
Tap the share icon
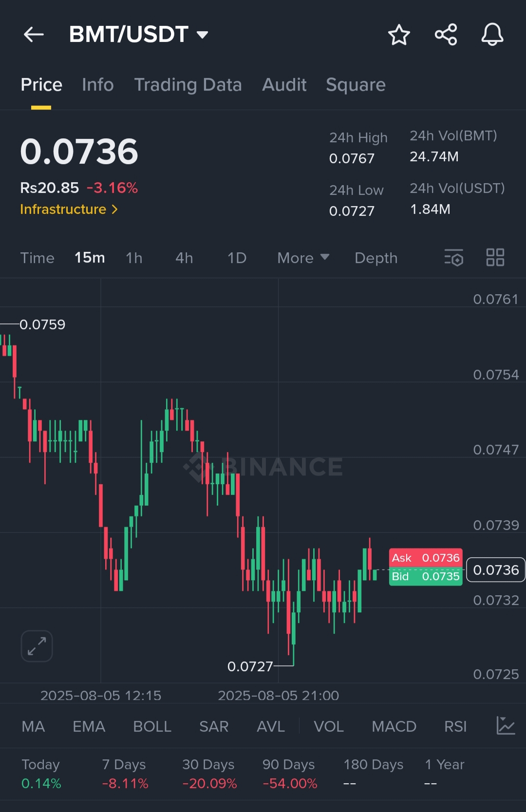pos(446,35)
